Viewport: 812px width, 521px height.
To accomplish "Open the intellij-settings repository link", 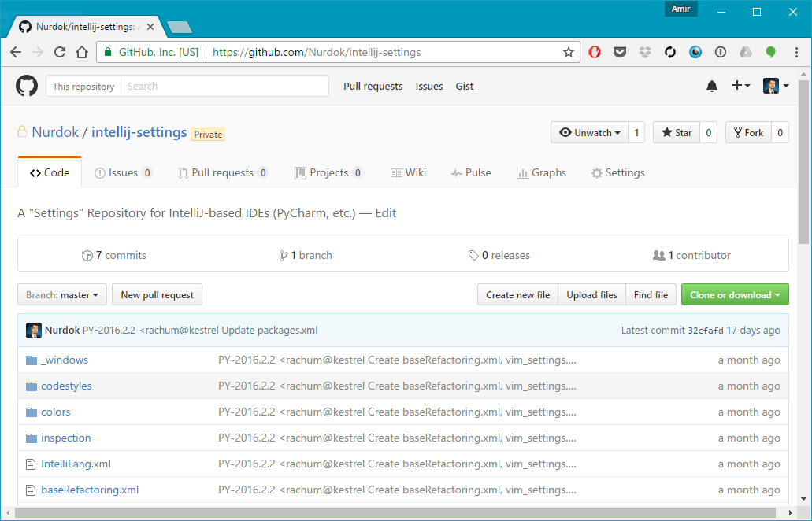I will coord(139,132).
